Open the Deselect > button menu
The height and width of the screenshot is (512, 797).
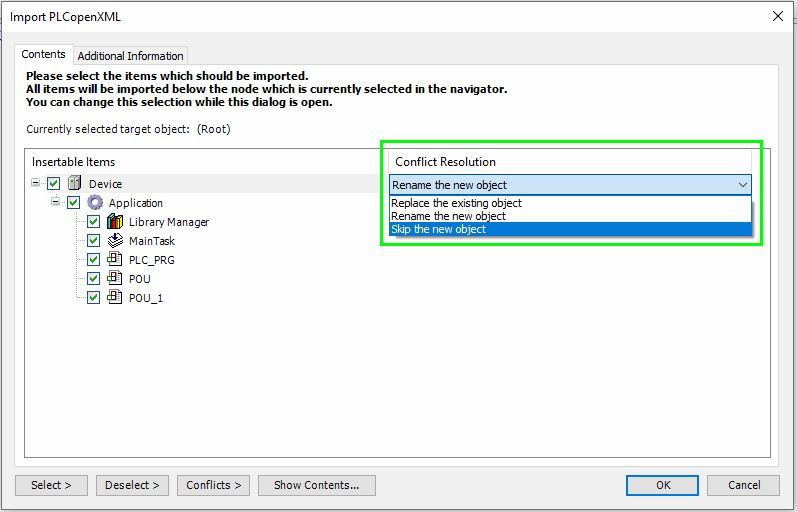[132, 485]
